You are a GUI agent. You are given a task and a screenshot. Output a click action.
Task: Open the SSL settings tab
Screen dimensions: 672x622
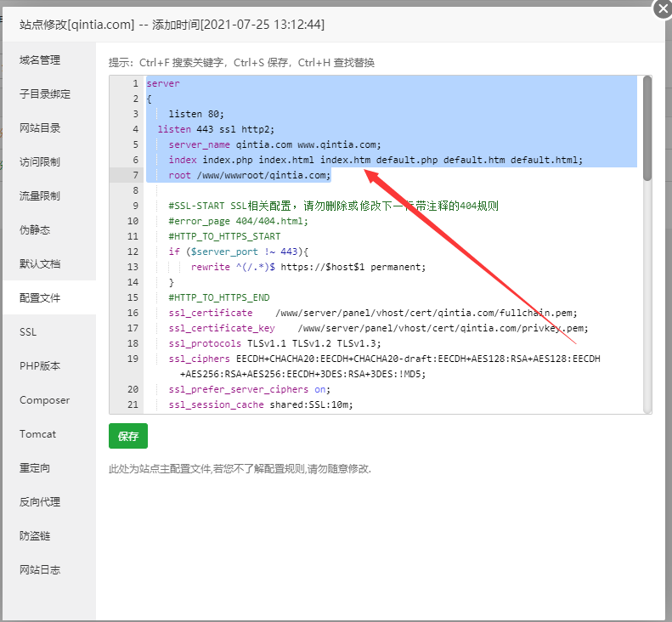coord(28,332)
